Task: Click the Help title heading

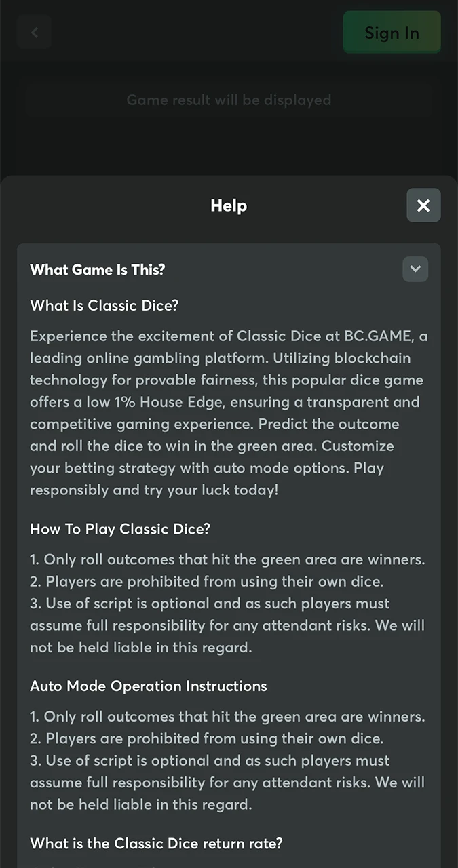Action: [x=229, y=205]
